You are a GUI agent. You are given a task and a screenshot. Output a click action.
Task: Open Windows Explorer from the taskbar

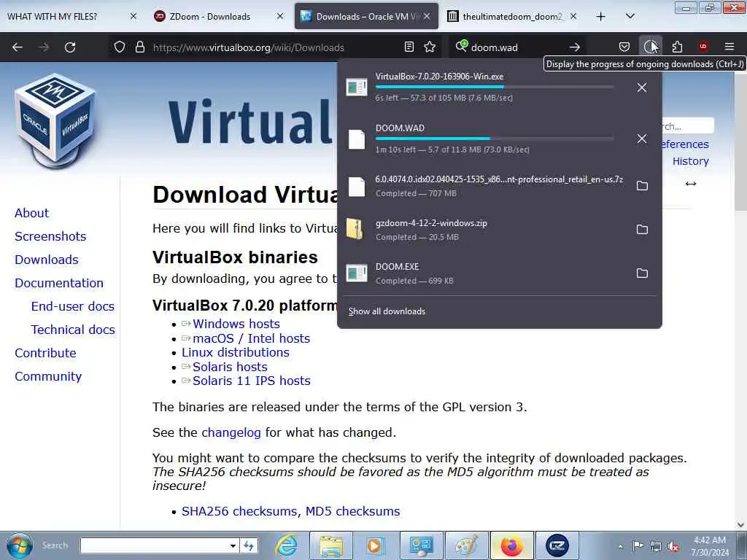pos(331,545)
